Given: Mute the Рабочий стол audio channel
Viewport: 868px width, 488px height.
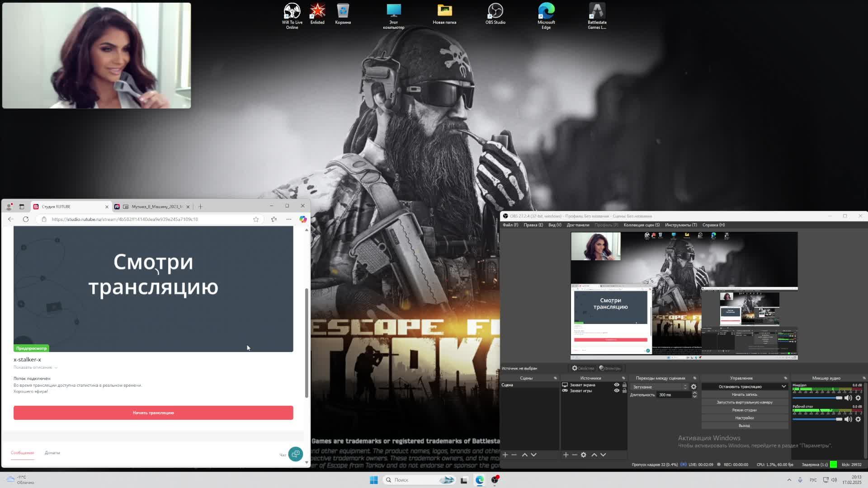Looking at the screenshot, I should (848, 419).
